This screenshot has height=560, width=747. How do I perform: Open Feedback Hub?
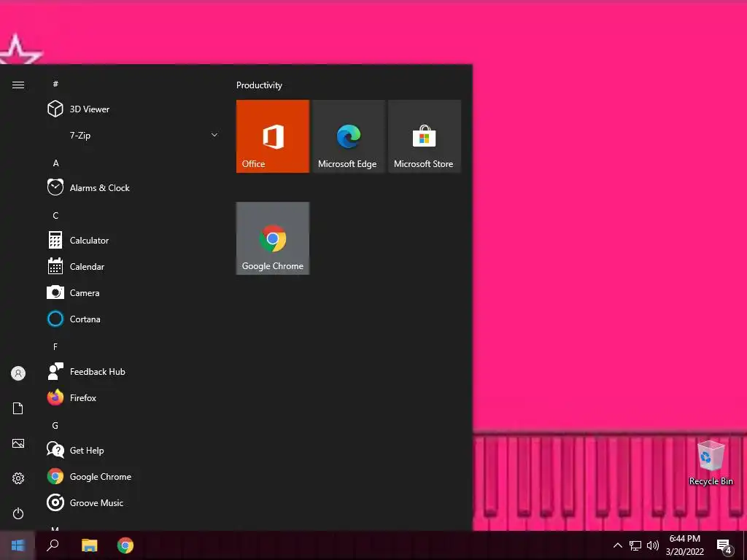pos(133,371)
